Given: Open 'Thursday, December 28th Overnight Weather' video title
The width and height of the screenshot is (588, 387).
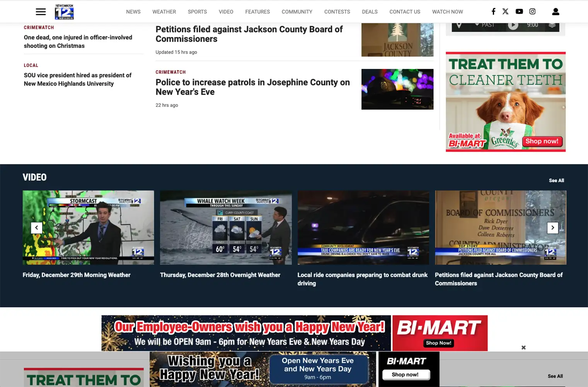Looking at the screenshot, I should click(x=220, y=275).
